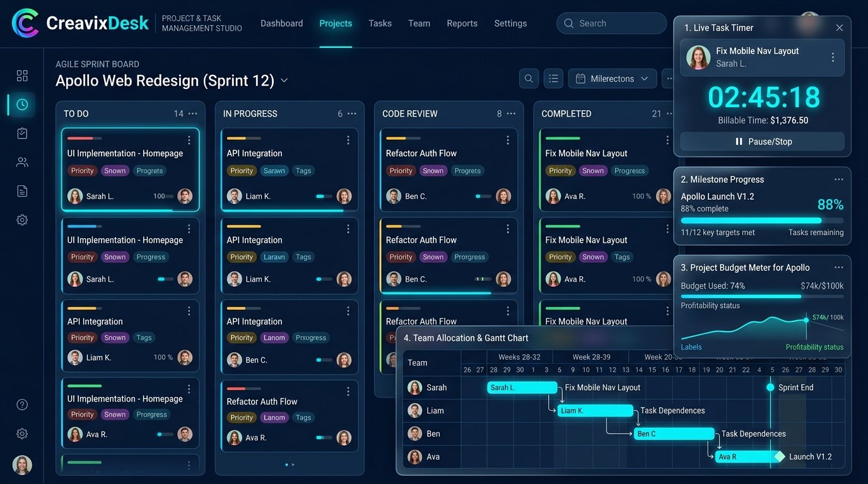Image resolution: width=868 pixels, height=484 pixels.
Task: Click the board search magnifier beside Milerectons
Action: click(529, 79)
